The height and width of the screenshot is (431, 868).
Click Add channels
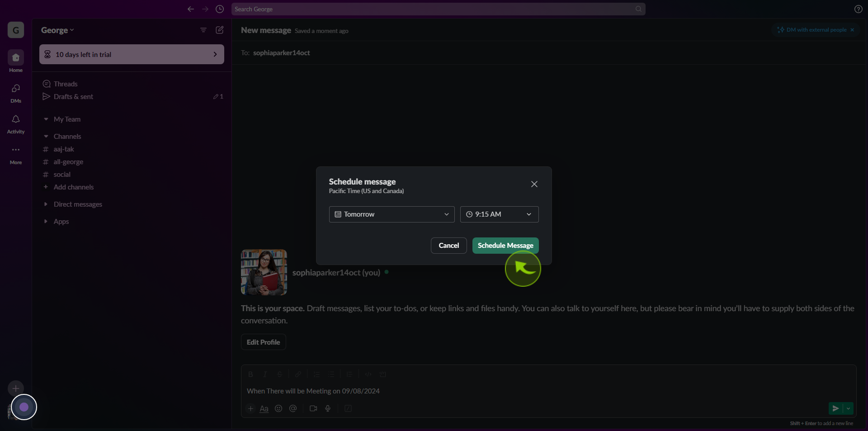(73, 187)
